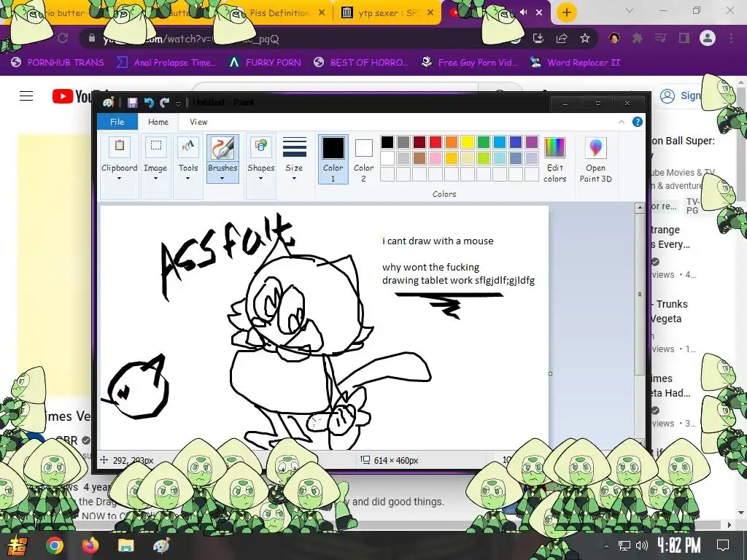Click the Shapes icon
Viewport: 747px width, 560px height.
[x=260, y=147]
